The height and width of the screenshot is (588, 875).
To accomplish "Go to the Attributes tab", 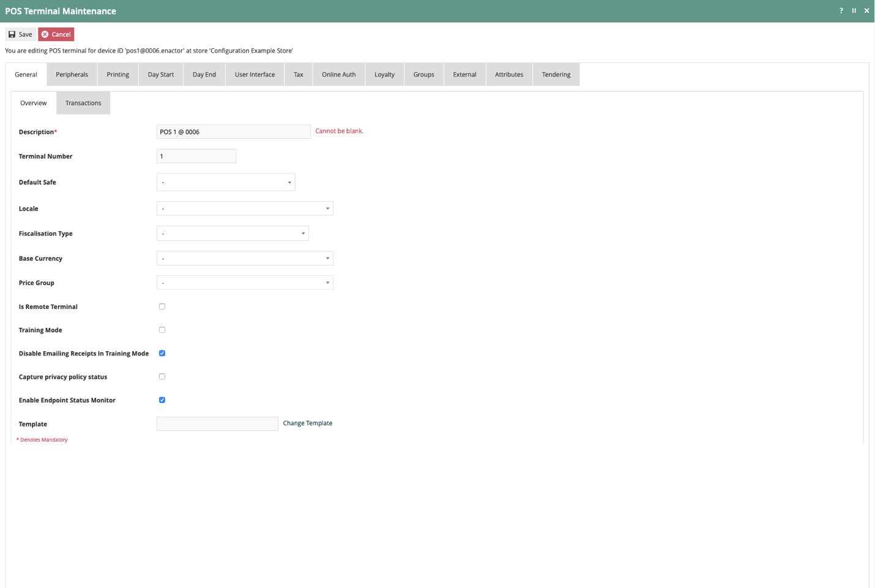I will tap(509, 75).
